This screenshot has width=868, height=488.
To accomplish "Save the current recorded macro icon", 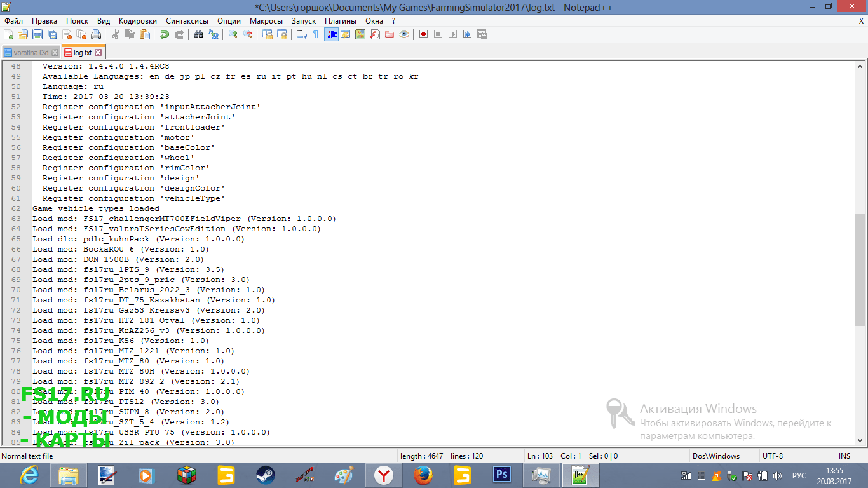I will (x=482, y=34).
